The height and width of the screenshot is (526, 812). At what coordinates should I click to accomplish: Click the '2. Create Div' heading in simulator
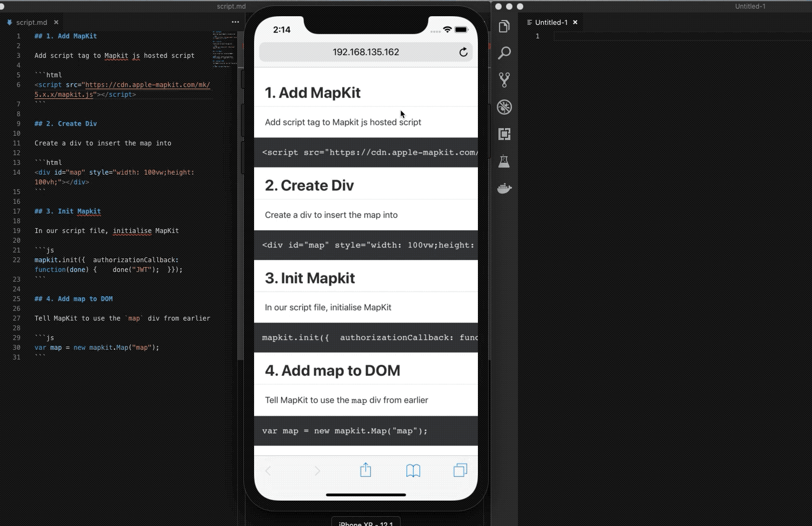coord(309,185)
